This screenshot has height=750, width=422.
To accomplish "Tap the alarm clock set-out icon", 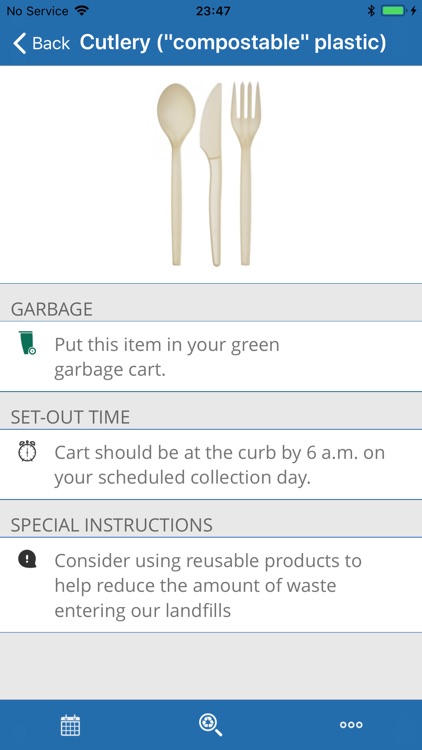I will 27,451.
